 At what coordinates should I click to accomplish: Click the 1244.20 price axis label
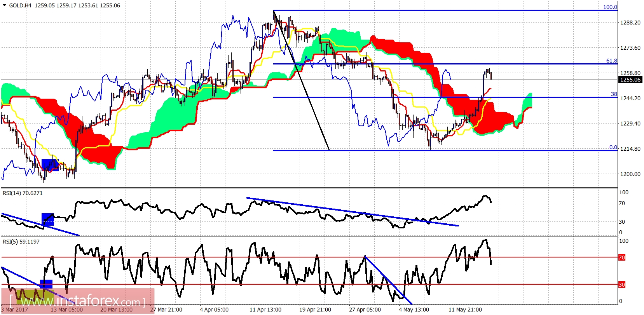[x=630, y=98]
